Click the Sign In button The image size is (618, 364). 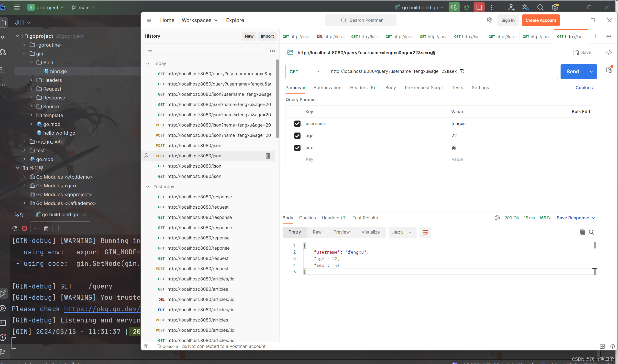tap(508, 20)
